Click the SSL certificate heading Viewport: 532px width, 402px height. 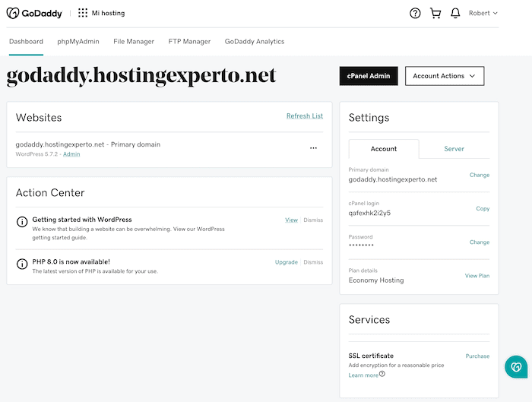371,356
